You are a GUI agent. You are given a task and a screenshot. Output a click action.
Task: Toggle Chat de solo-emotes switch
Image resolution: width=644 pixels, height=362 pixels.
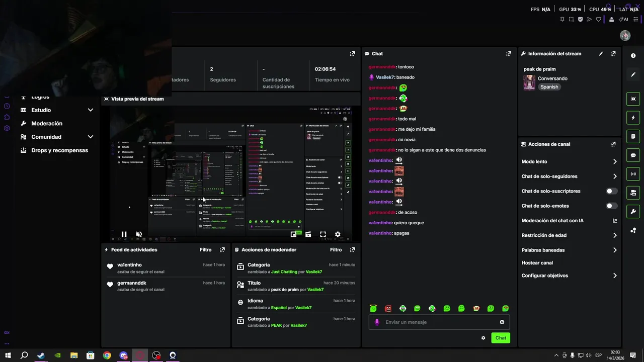(x=611, y=206)
